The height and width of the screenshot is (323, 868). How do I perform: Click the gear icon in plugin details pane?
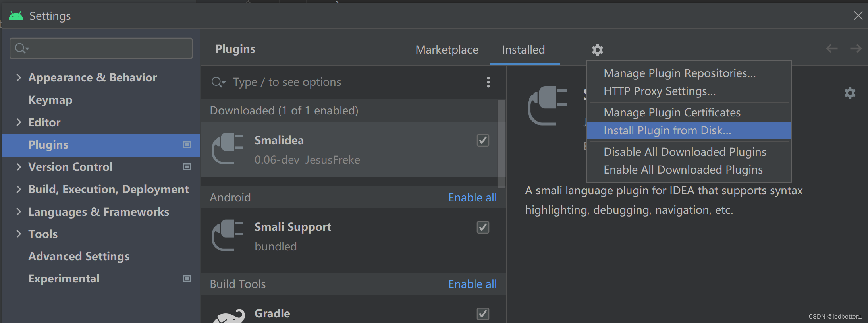tap(850, 93)
